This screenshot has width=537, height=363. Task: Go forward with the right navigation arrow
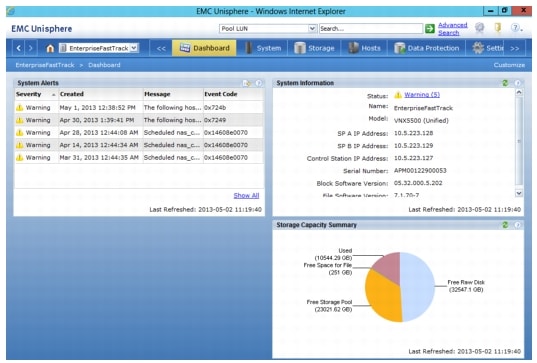(x=30, y=48)
